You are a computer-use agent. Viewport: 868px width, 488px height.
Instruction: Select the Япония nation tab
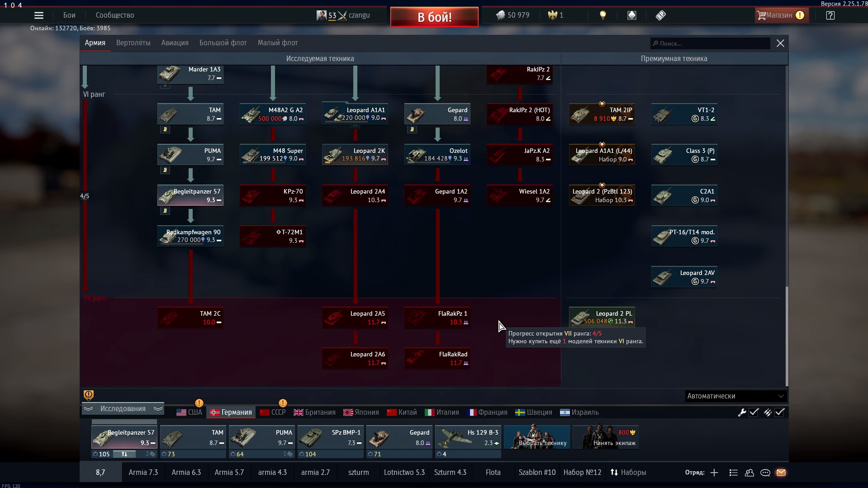pyautogui.click(x=361, y=412)
